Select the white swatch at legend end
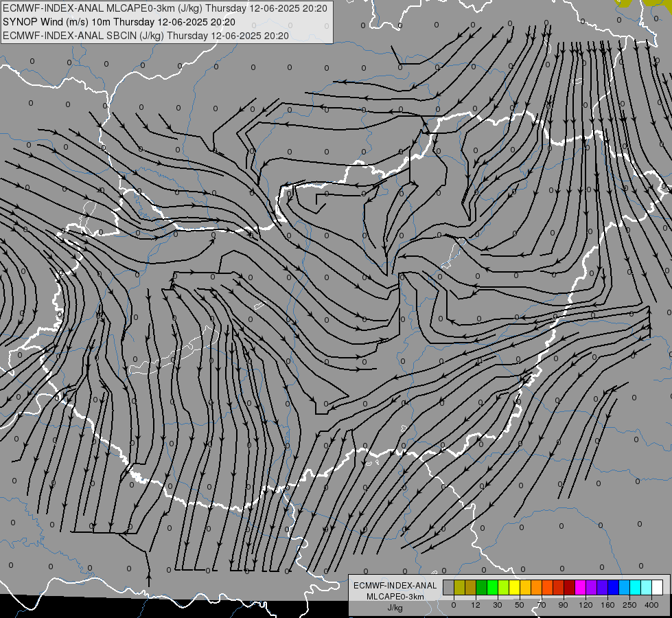The height and width of the screenshot is (618, 672). click(658, 587)
